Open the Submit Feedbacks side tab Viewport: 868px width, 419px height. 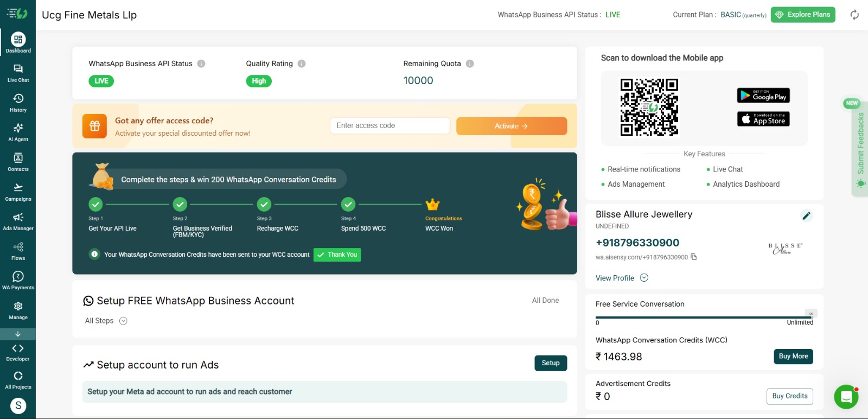860,149
